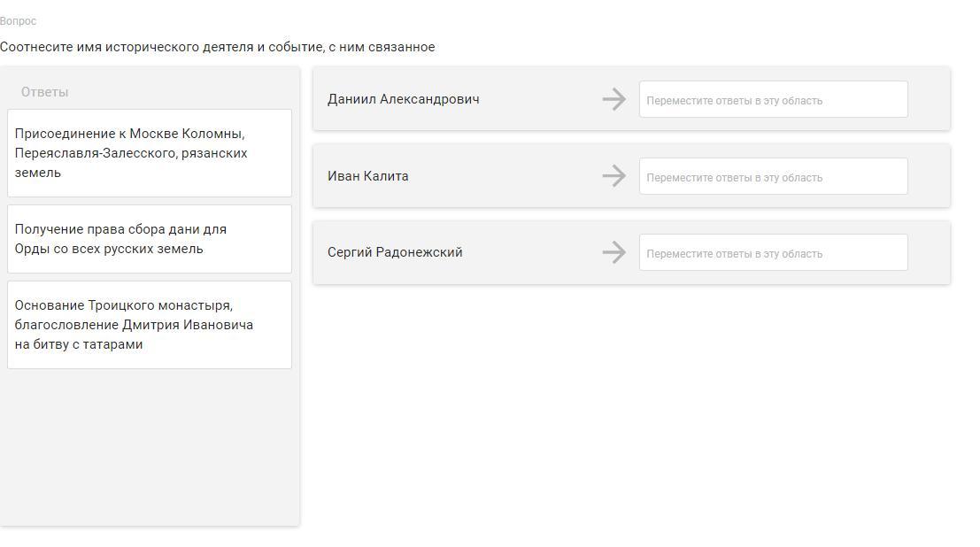The width and height of the screenshot is (980, 547).
Task: Click the Иван Калита name label
Action: click(x=368, y=176)
